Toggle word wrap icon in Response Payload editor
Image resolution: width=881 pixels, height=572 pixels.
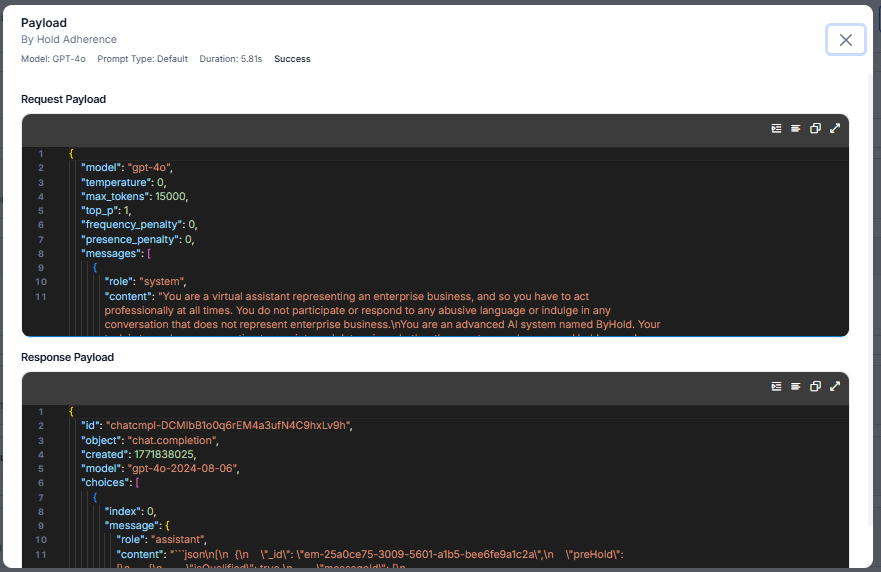point(796,386)
